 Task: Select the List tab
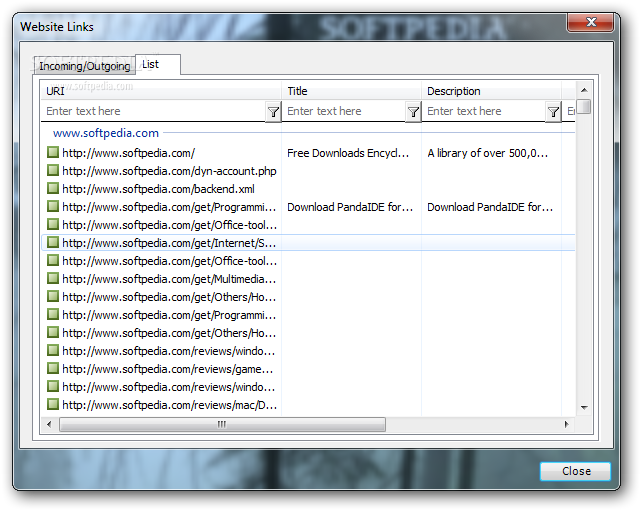[x=157, y=65]
